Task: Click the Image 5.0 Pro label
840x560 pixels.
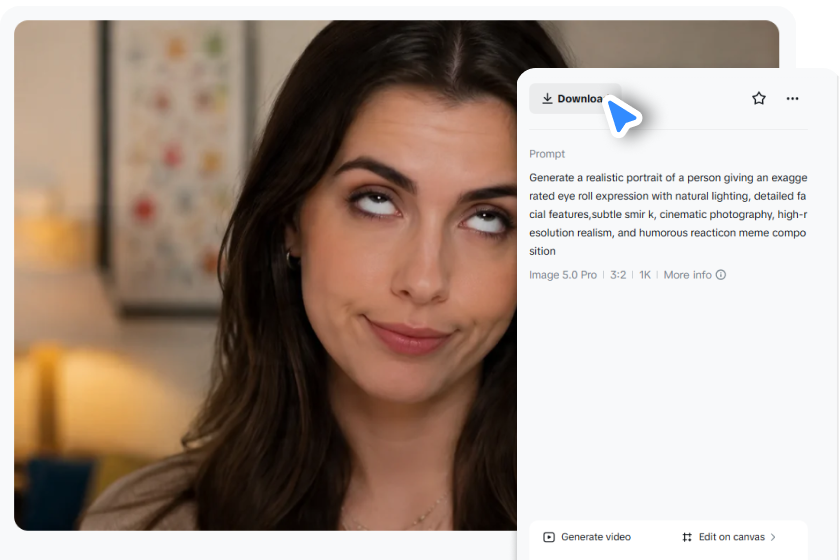Action: 562,275
